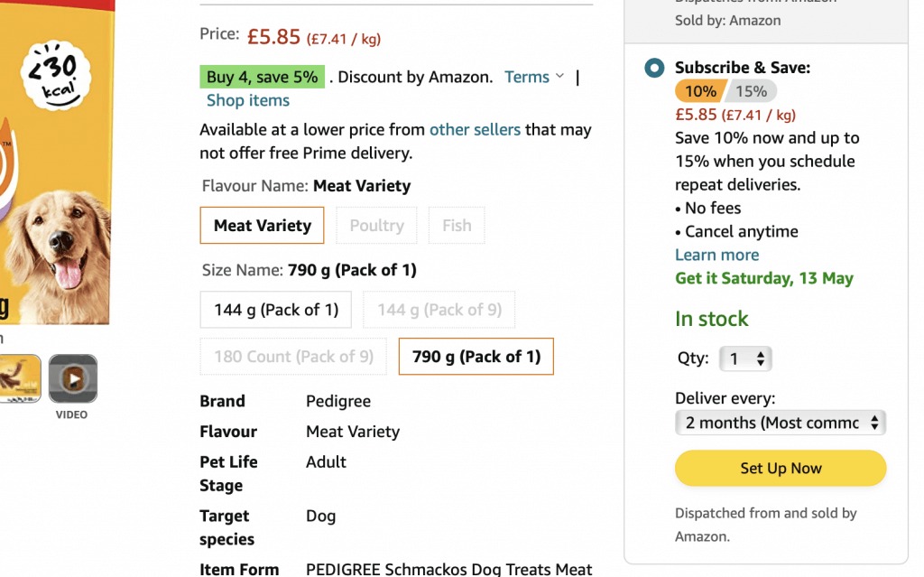Click the 'Buy 4, save 5%' badge
Screen dimensions: 924x577
pos(262,76)
